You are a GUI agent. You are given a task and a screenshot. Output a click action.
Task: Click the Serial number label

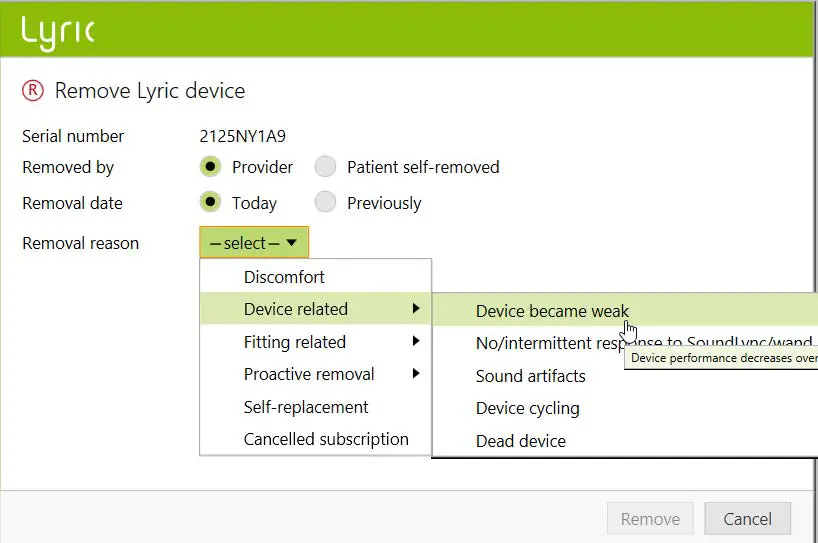click(73, 136)
